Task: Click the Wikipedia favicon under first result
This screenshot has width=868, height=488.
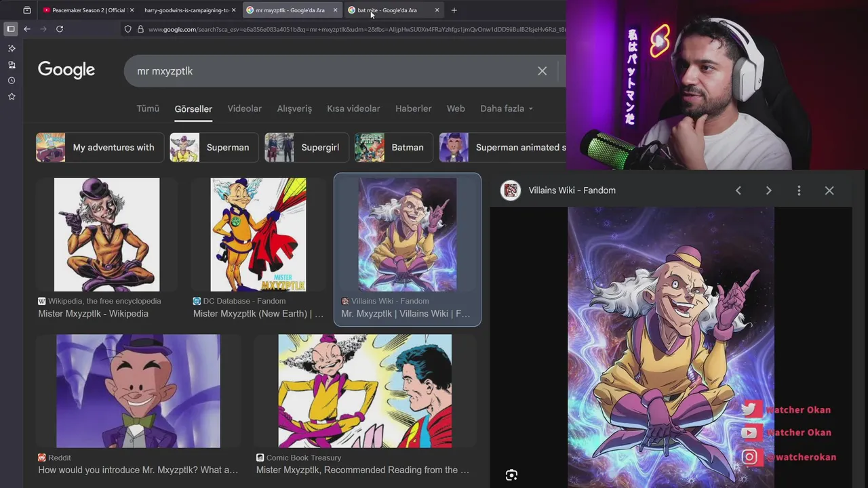Action: [42, 301]
